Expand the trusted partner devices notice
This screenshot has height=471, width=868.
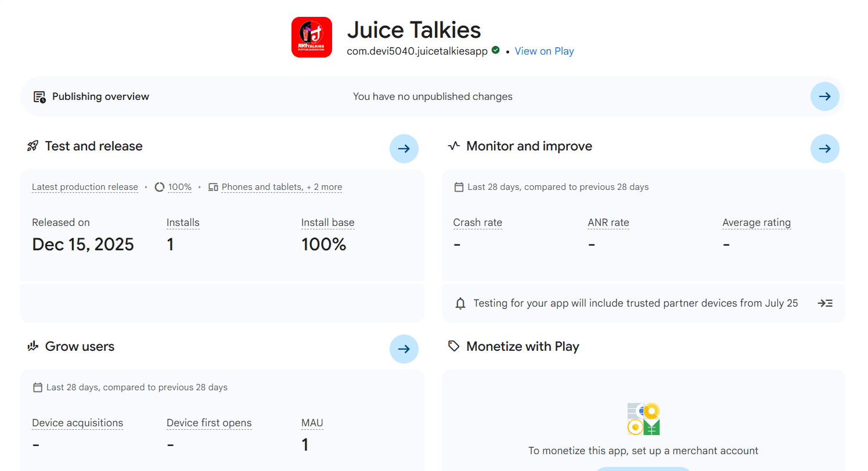825,303
